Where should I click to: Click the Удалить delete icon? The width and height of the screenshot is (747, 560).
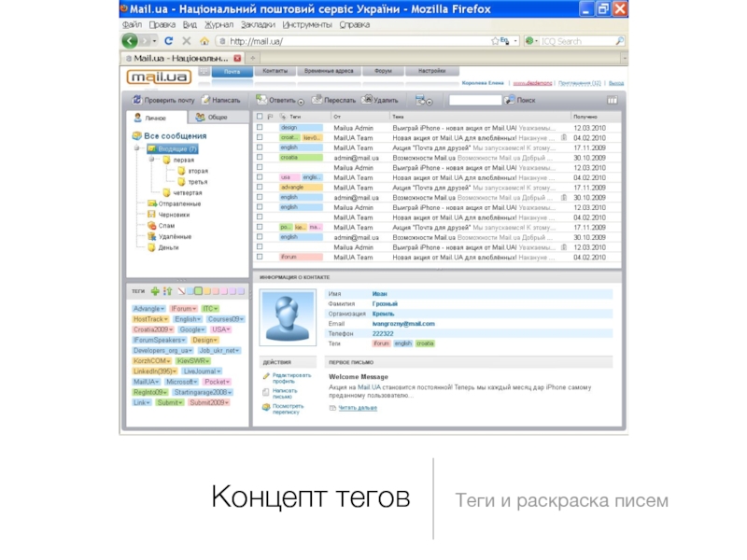point(367,100)
